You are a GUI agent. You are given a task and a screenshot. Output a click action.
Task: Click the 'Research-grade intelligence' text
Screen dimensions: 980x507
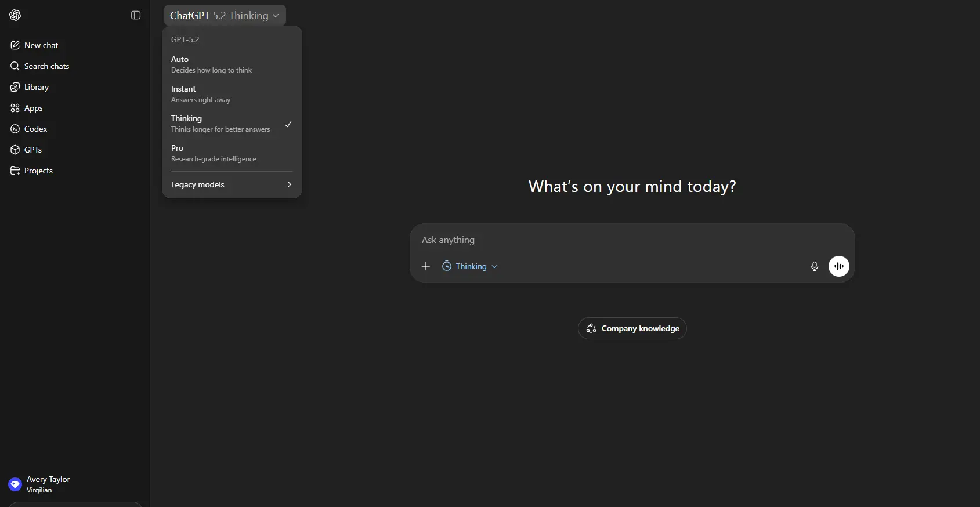point(214,159)
